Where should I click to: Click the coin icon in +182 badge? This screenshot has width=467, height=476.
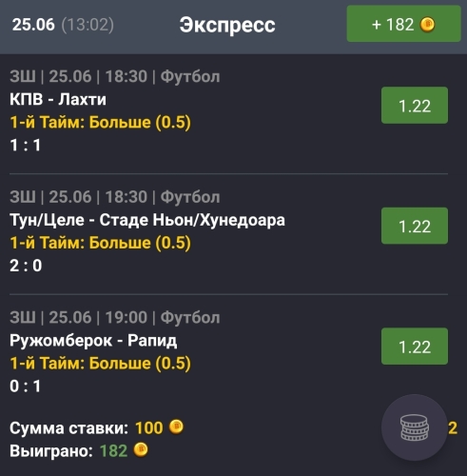tap(427, 24)
